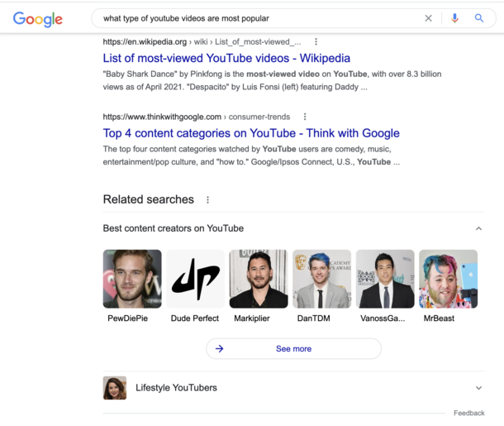Screen dimensions: 504x426
Task: Open List of most-viewed YouTube videos link
Action: (x=226, y=58)
